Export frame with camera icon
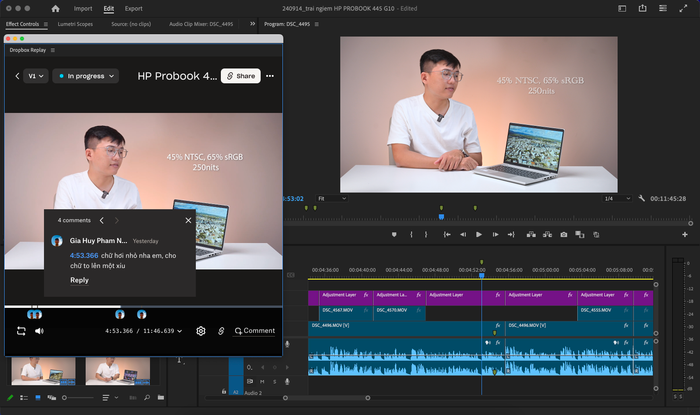The width and height of the screenshot is (700, 415). [563, 234]
